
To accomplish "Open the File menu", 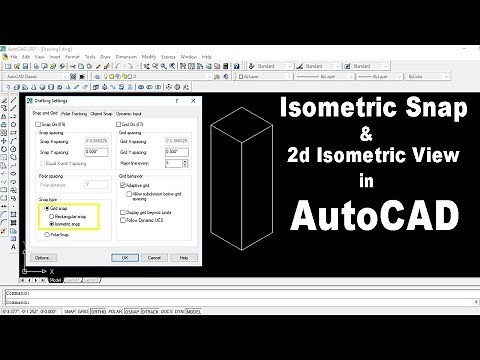I will click(x=14, y=57).
